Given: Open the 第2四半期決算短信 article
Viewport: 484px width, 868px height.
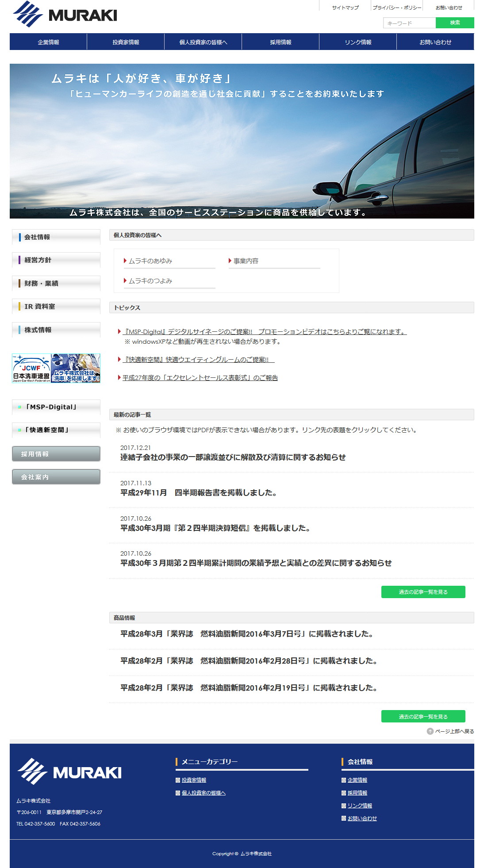Looking at the screenshot, I should point(216,528).
